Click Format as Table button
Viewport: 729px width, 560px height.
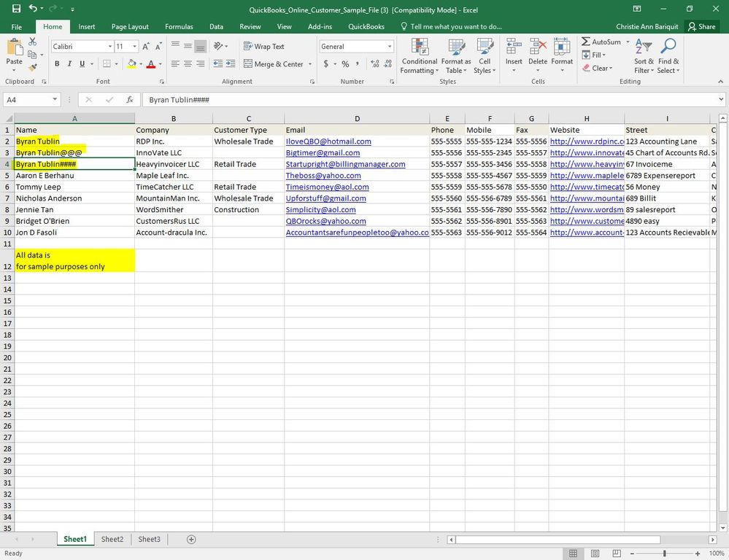coord(456,56)
